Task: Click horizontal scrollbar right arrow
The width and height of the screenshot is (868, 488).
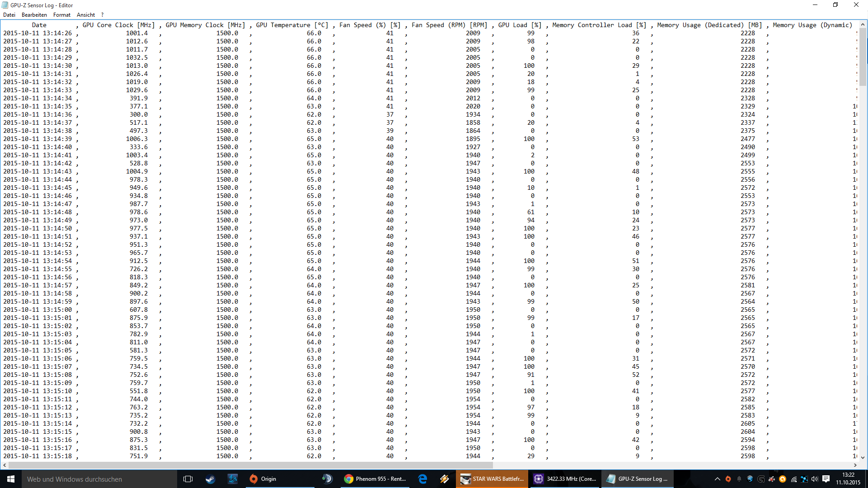Action: click(855, 465)
